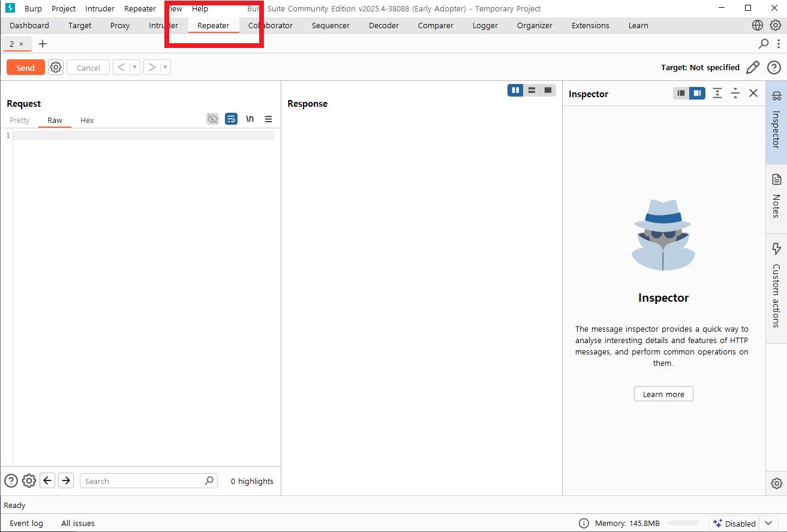Switch to the Target tab
787x532 pixels.
click(80, 25)
